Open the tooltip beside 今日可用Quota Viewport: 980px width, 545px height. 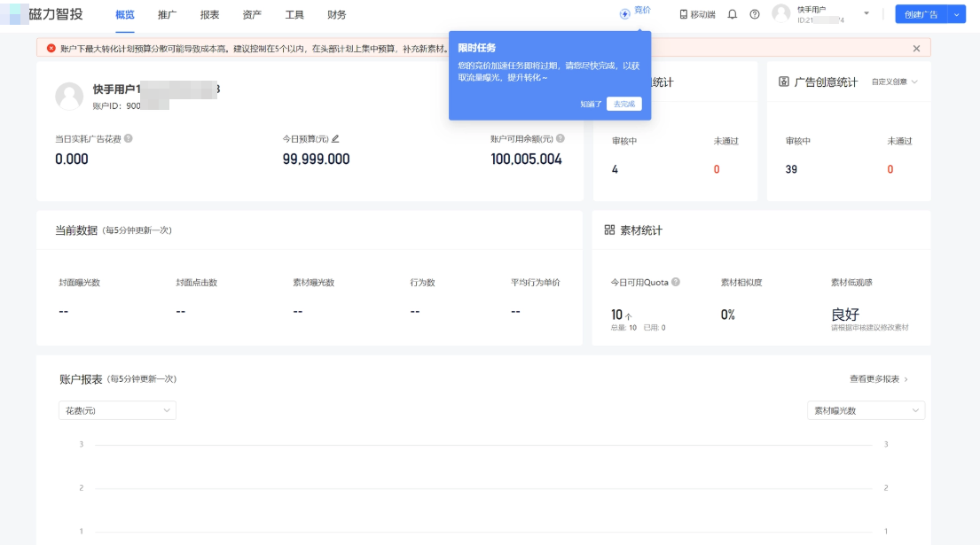click(x=674, y=282)
